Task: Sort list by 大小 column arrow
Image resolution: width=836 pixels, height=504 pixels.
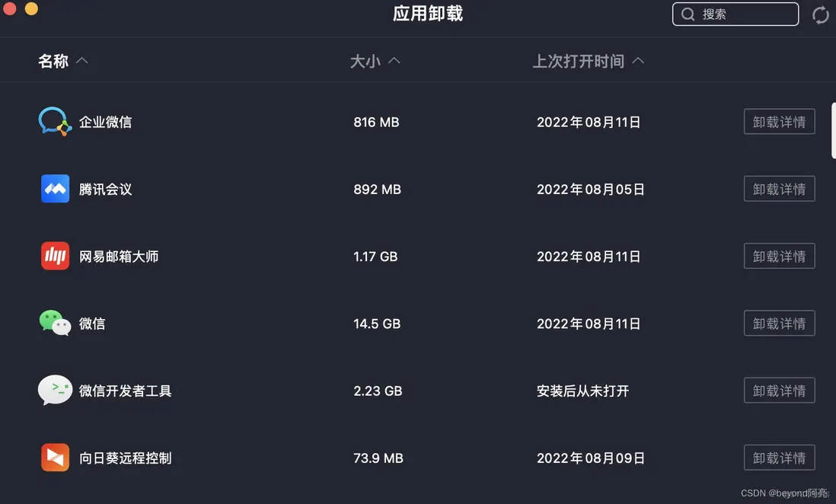Action: tap(394, 61)
